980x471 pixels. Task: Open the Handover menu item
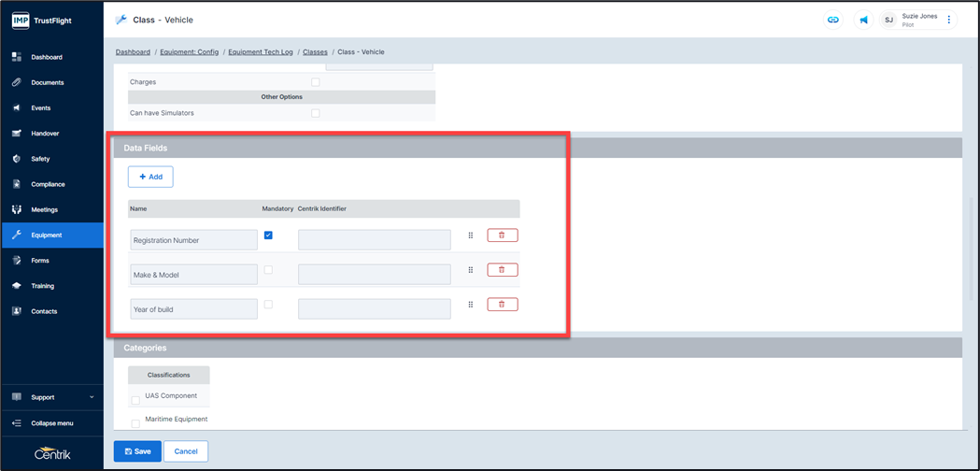click(52, 134)
